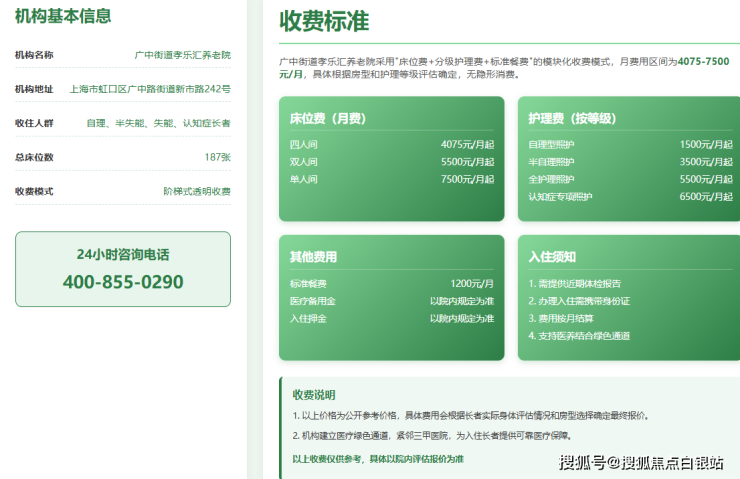The height and width of the screenshot is (479, 740).
Task: Click the 收费说明 section heading
Action: pyautogui.click(x=314, y=395)
